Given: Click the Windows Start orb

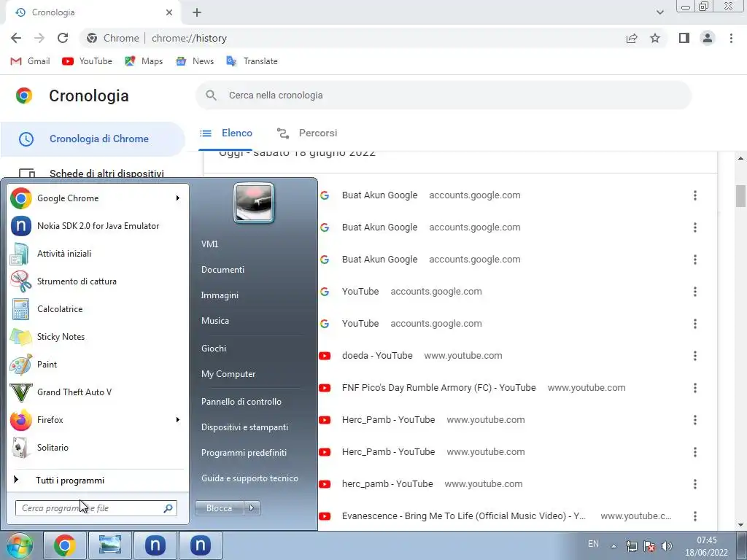Looking at the screenshot, I should tap(19, 545).
